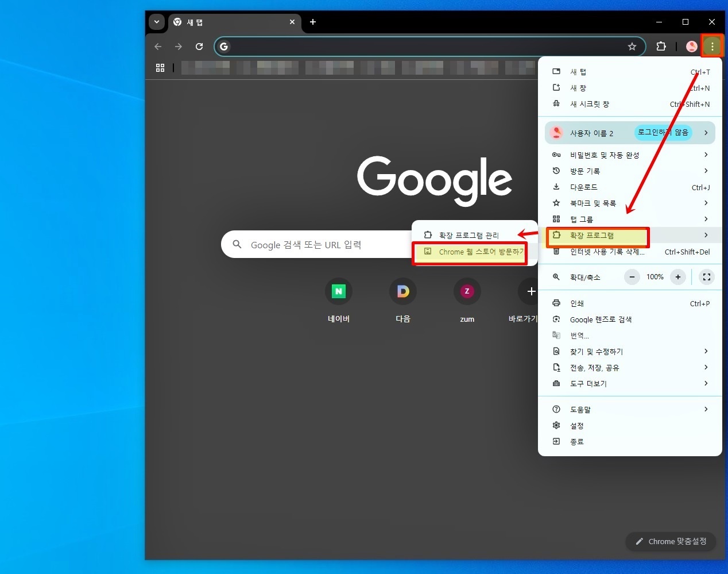Select Chrome 웹 스토어 방문하기
The image size is (728, 574).
(x=474, y=252)
